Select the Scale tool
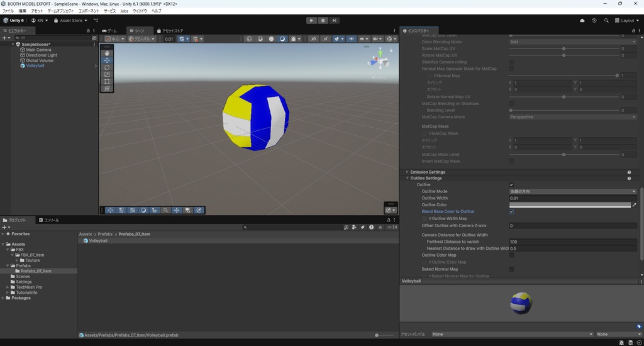Viewport: 644px width, 346px height. pos(107,74)
